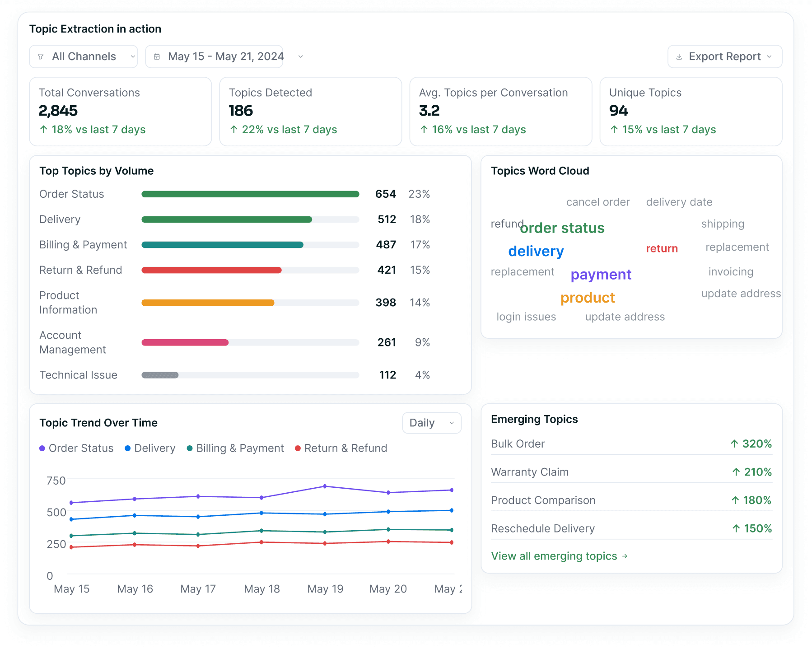Click 'login issues' in word cloud

point(526,317)
